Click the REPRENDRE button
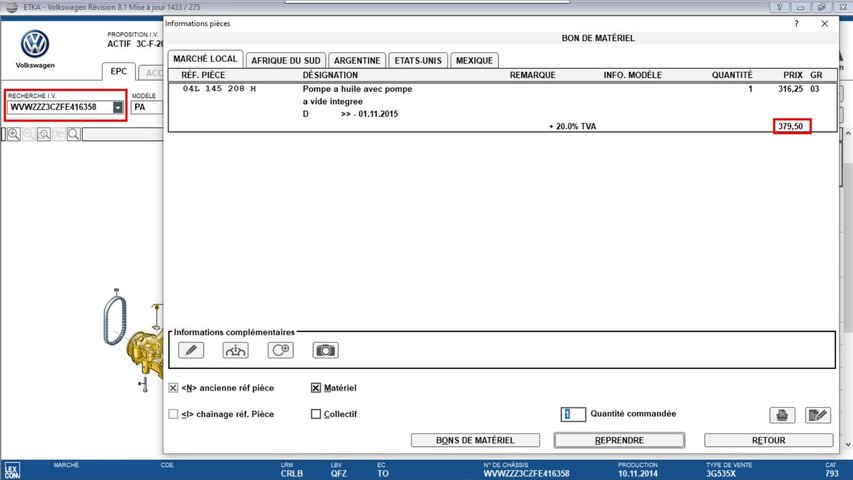 619,440
